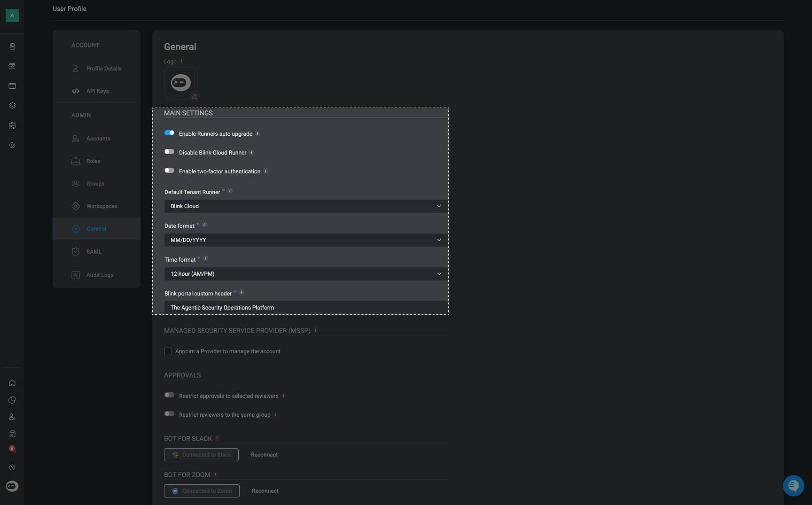The height and width of the screenshot is (505, 812).
Task: Click the avatar 'A' workspace icon
Action: coord(12,16)
